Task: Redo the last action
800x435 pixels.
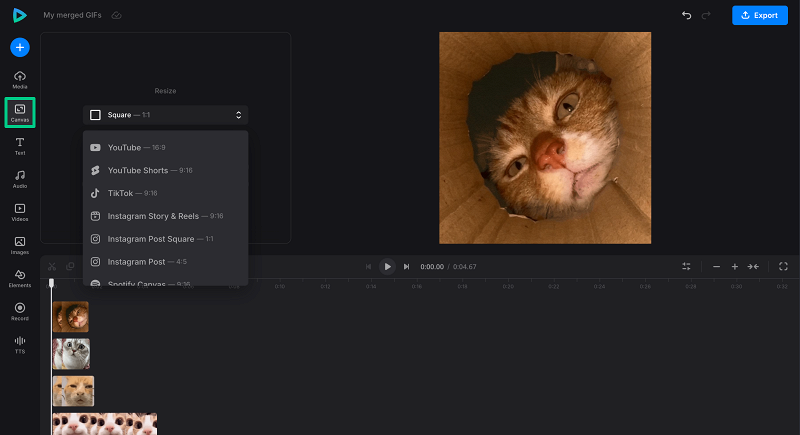Action: point(706,15)
